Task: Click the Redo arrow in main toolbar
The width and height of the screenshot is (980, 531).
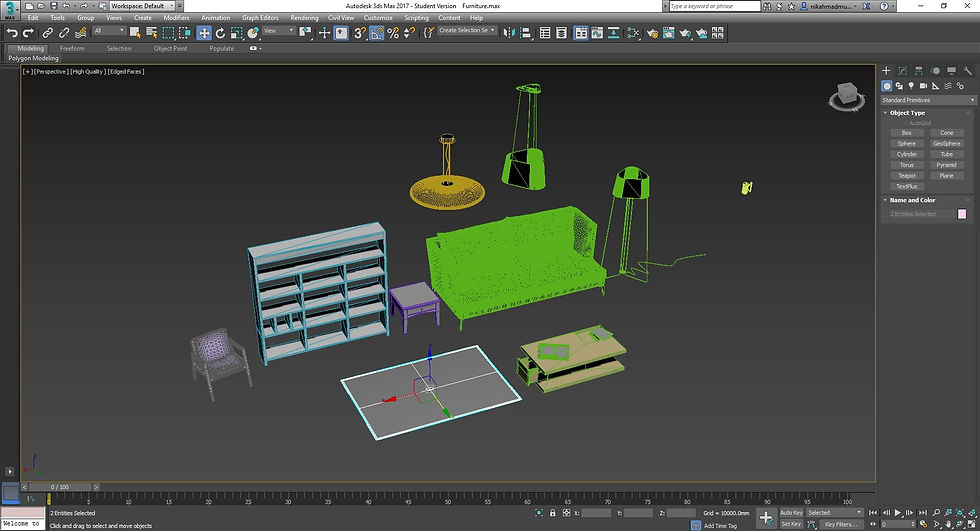Action: click(28, 32)
